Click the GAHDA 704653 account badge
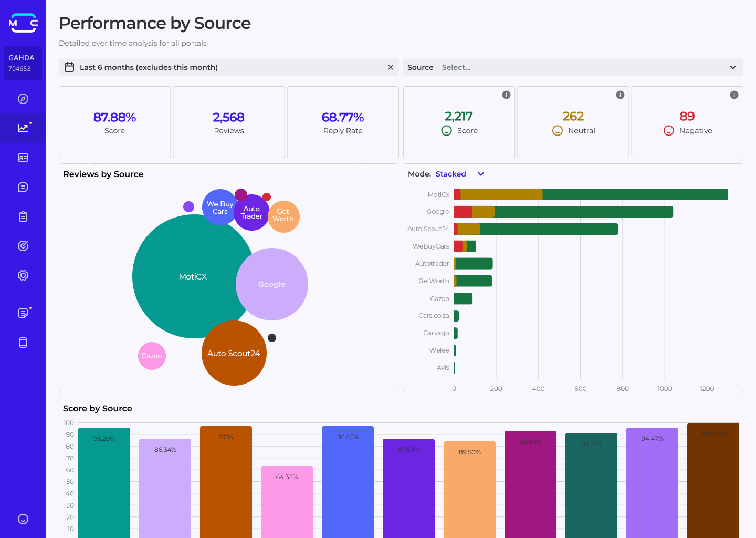This screenshot has width=756, height=538. pyautogui.click(x=23, y=63)
